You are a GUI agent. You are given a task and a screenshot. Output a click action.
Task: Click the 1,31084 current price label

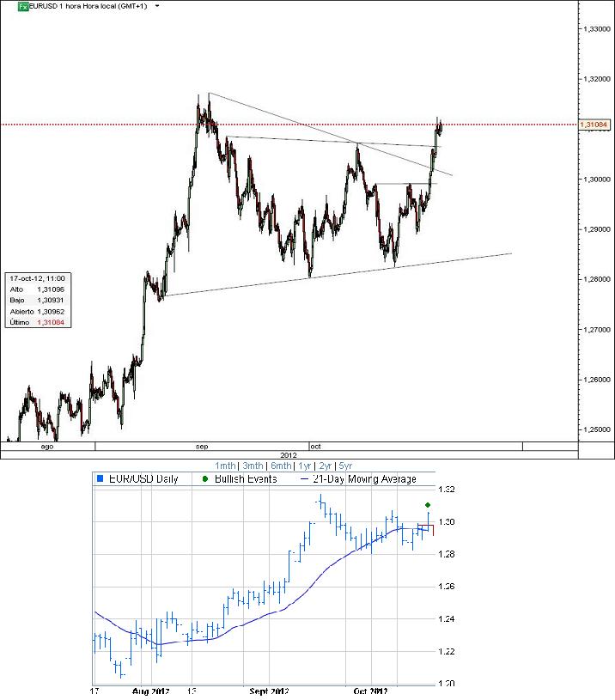point(594,125)
